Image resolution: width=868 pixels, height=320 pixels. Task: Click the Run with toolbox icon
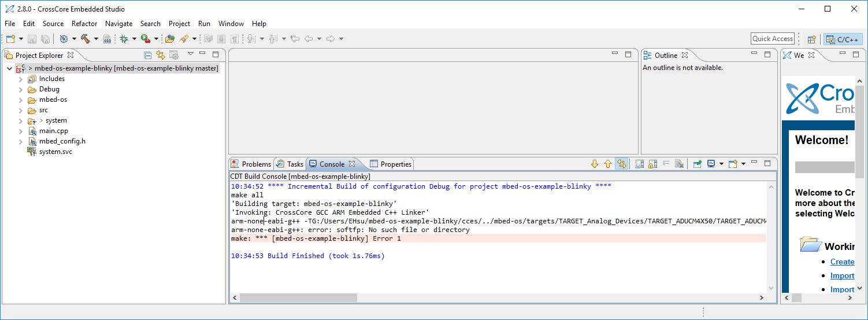click(x=146, y=39)
